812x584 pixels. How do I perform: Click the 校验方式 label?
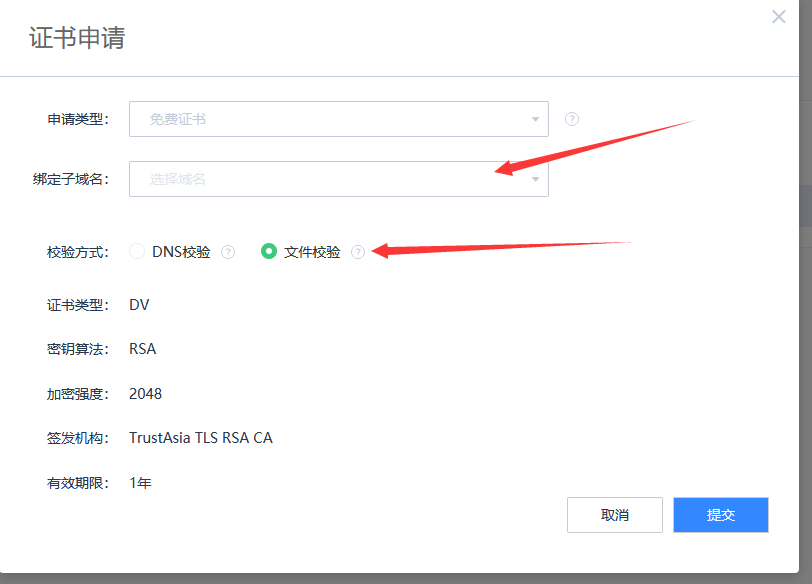point(77,252)
